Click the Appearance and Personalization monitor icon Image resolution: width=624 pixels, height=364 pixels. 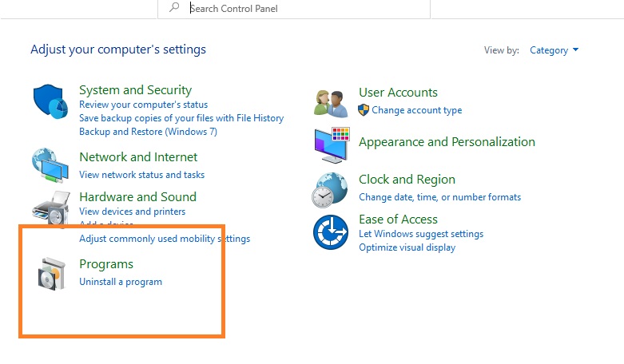click(x=332, y=145)
